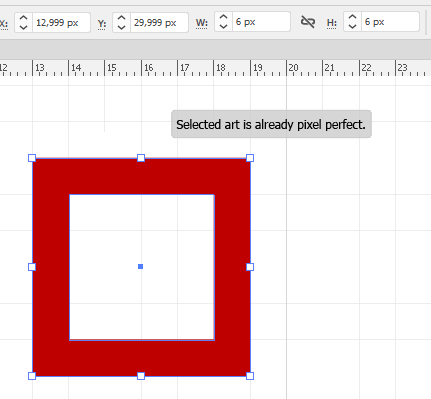
Task: Toggle constrain width and height proportions link
Action: [x=308, y=22]
